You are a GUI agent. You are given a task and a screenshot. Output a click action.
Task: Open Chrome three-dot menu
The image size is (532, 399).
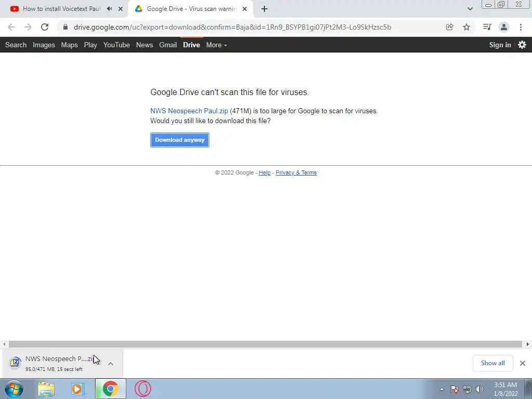coord(521,27)
